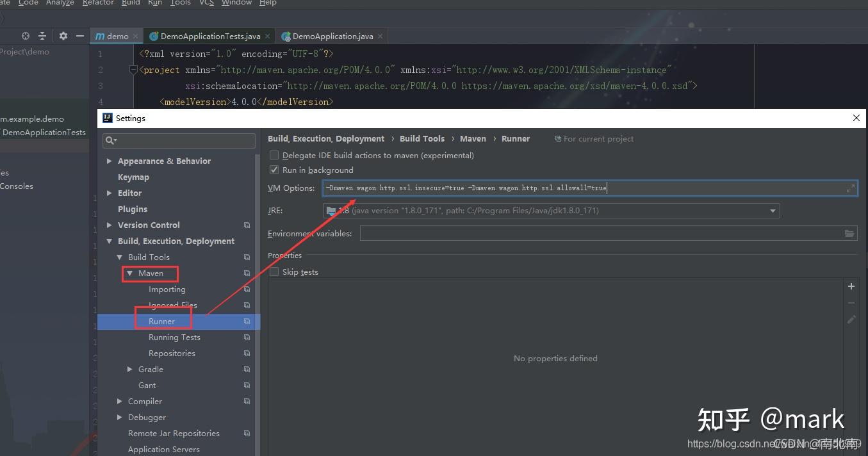The image size is (868, 456).
Task: Select Importing under Maven
Action: [167, 289]
